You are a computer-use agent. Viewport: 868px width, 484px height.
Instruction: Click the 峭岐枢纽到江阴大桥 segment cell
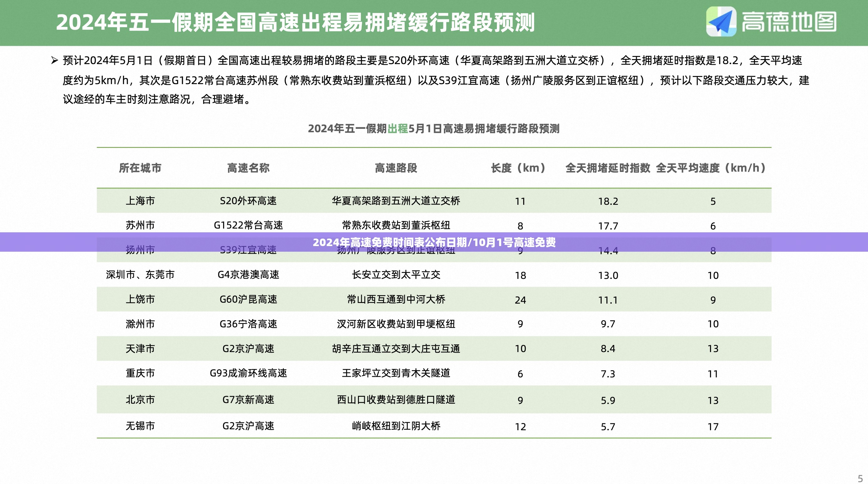pyautogui.click(x=396, y=426)
